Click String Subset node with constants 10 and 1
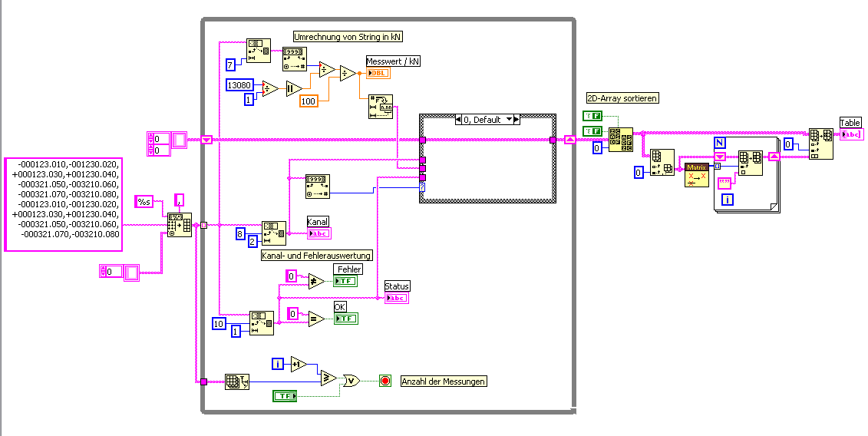 point(261,323)
